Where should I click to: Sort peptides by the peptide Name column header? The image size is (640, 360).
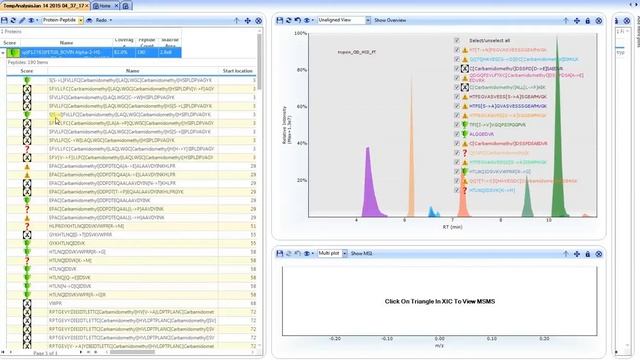(x=133, y=71)
